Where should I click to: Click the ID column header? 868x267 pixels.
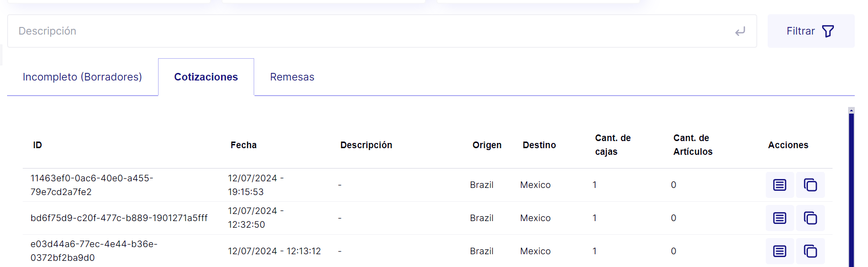point(37,145)
